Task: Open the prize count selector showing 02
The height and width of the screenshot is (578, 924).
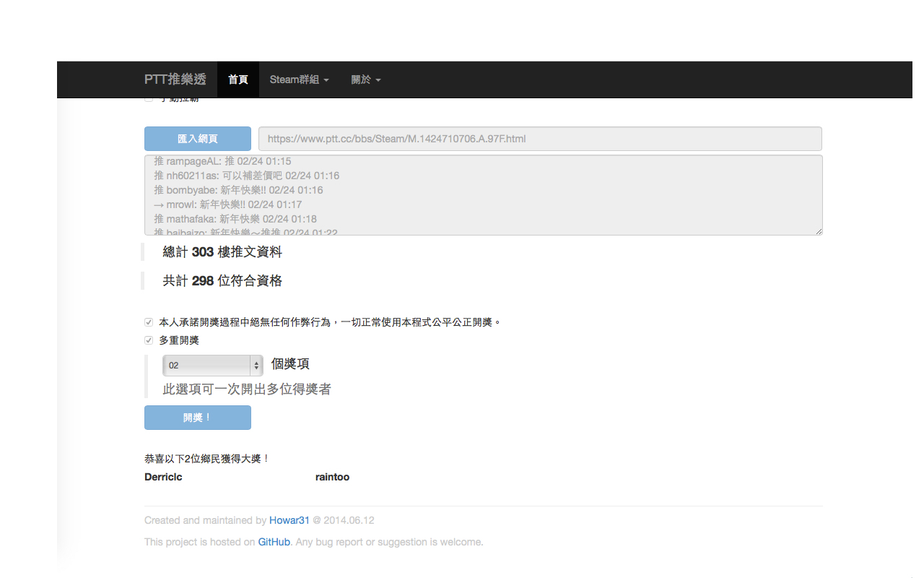Action: click(213, 366)
